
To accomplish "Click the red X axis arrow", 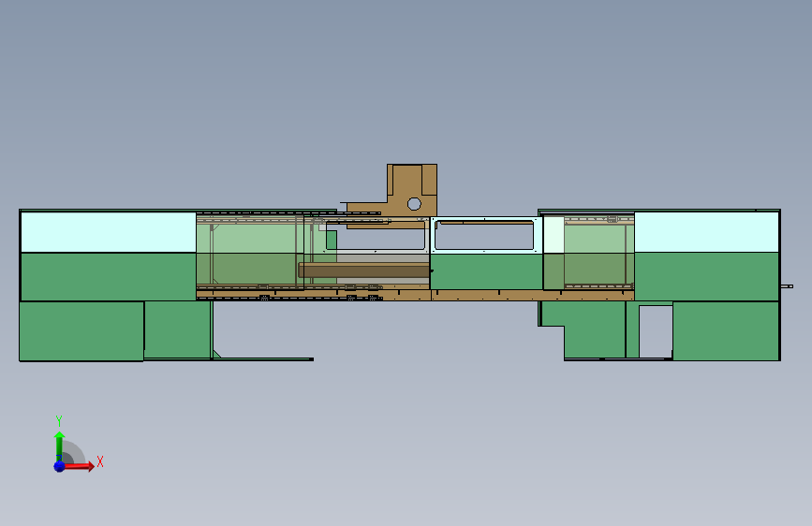I will pos(79,466).
